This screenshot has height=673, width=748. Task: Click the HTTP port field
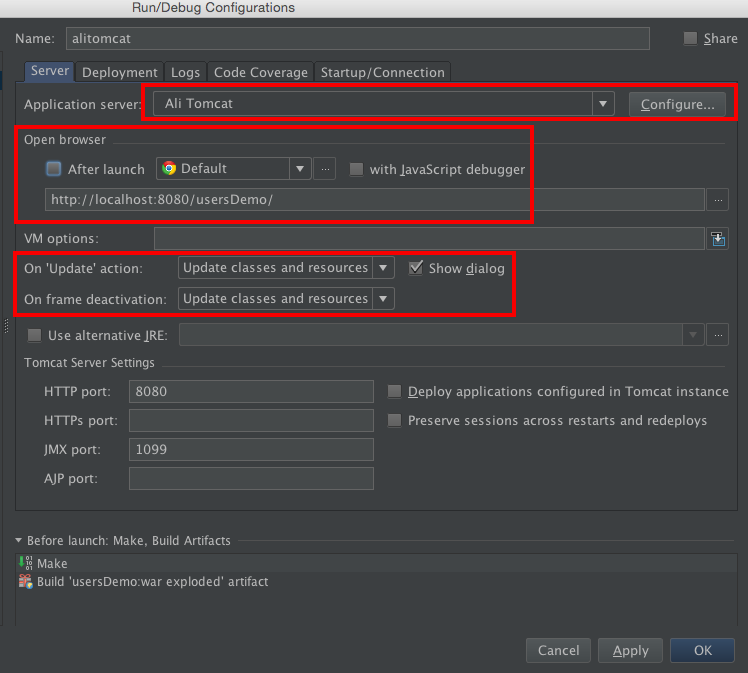pyautogui.click(x=251, y=392)
